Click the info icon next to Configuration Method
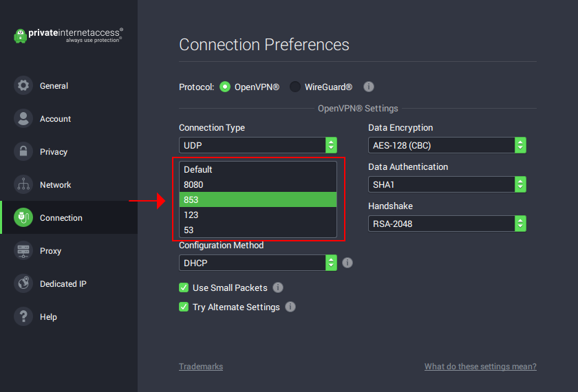578x392 pixels. click(x=347, y=263)
